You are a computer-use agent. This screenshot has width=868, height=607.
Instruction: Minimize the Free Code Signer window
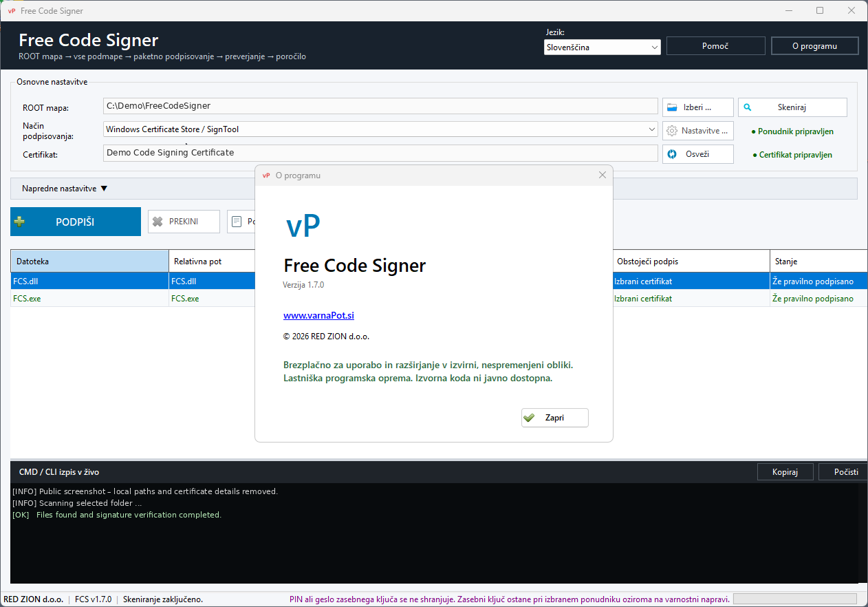click(x=788, y=10)
